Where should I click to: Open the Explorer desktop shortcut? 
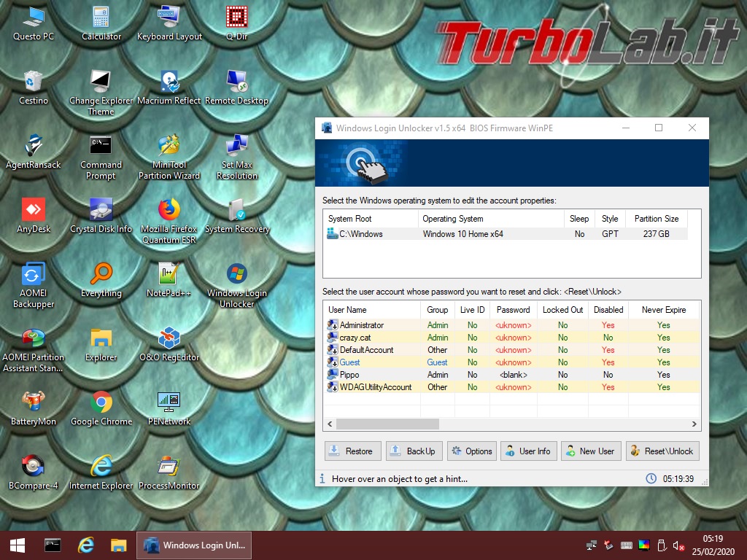point(101,345)
